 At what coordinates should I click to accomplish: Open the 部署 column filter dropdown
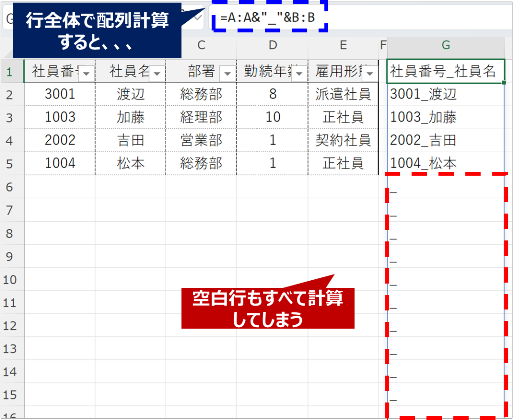[227, 74]
